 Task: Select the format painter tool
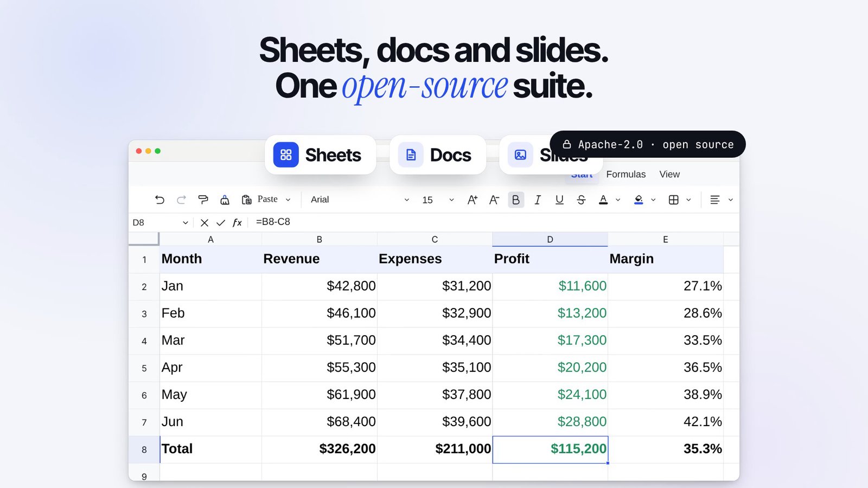[203, 200]
